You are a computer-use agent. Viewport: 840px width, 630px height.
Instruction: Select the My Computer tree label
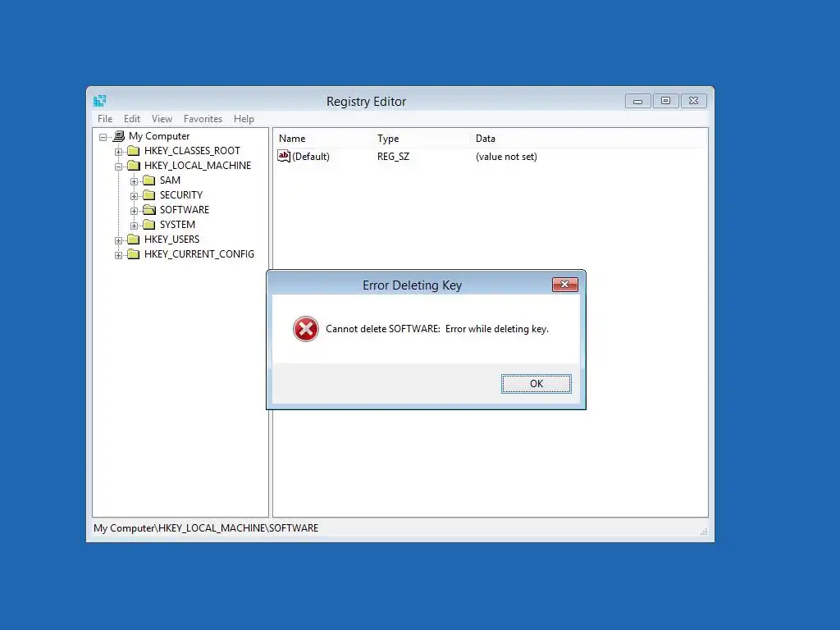(159, 136)
